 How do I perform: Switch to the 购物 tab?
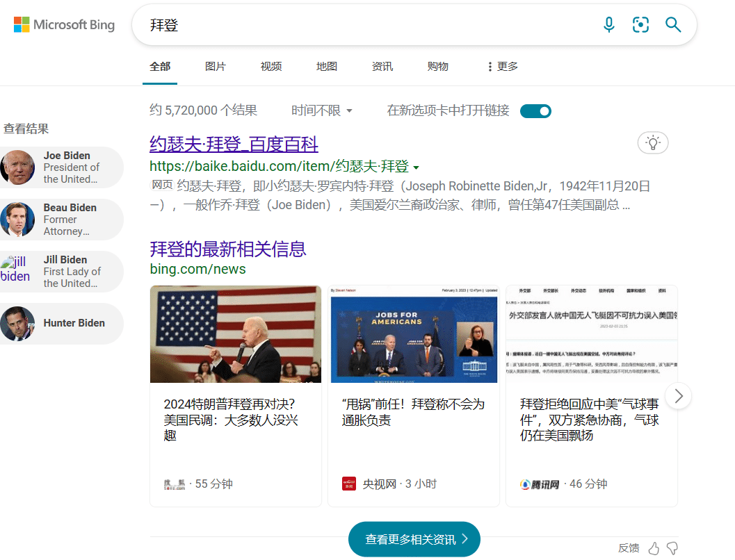[x=438, y=67]
